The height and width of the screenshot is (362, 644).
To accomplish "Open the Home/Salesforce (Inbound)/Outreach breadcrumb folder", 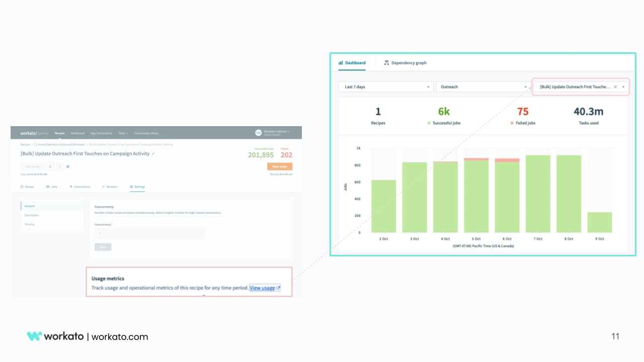I will pos(59,145).
